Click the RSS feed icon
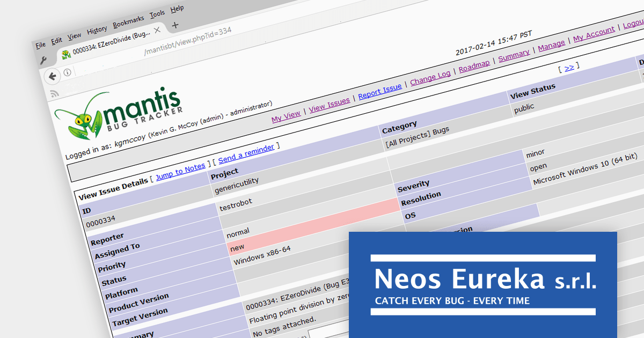 pos(54,93)
